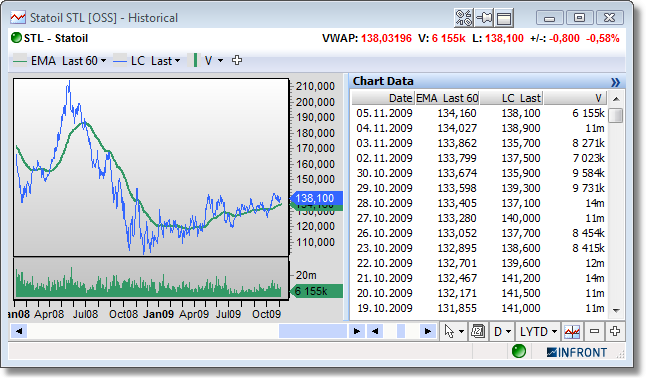
Task: Zoom in with the bottom plus icon
Action: [615, 331]
